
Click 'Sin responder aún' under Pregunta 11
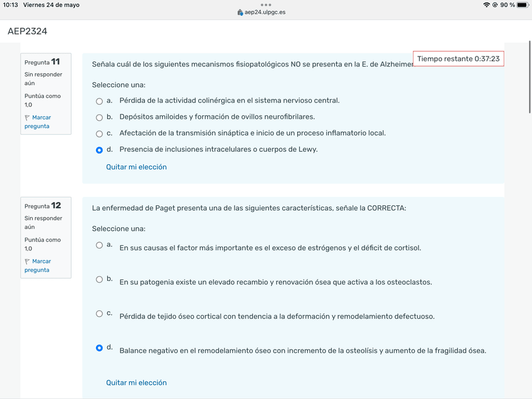pos(43,78)
